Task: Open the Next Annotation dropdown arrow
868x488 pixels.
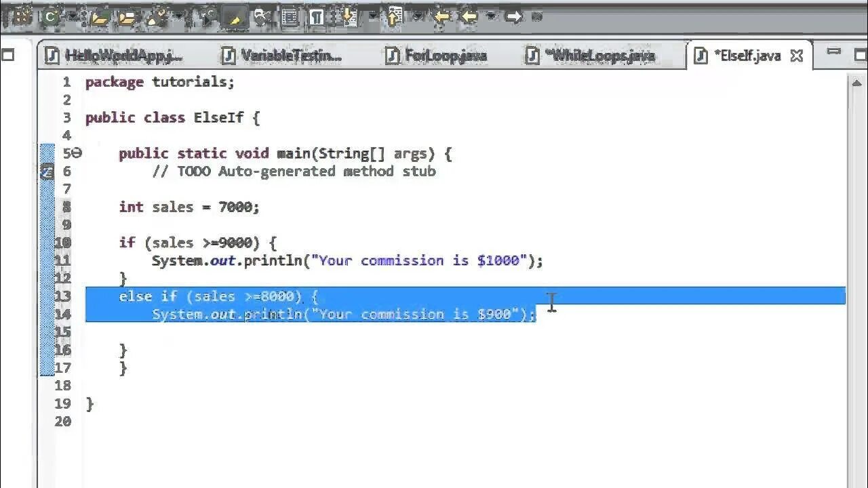Action: coord(372,17)
